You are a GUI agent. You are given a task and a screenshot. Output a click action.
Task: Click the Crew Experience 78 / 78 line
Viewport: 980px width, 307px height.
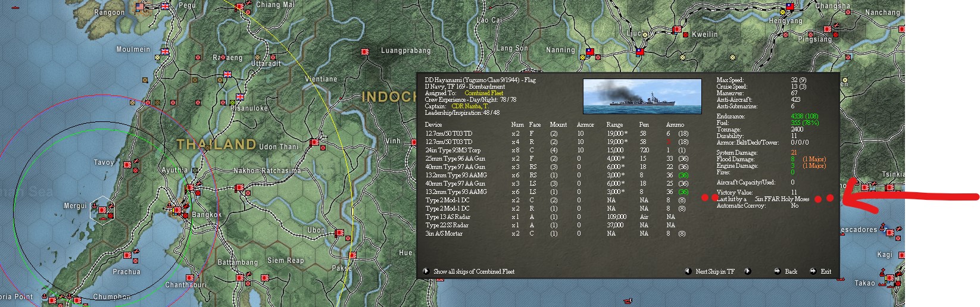tap(470, 100)
